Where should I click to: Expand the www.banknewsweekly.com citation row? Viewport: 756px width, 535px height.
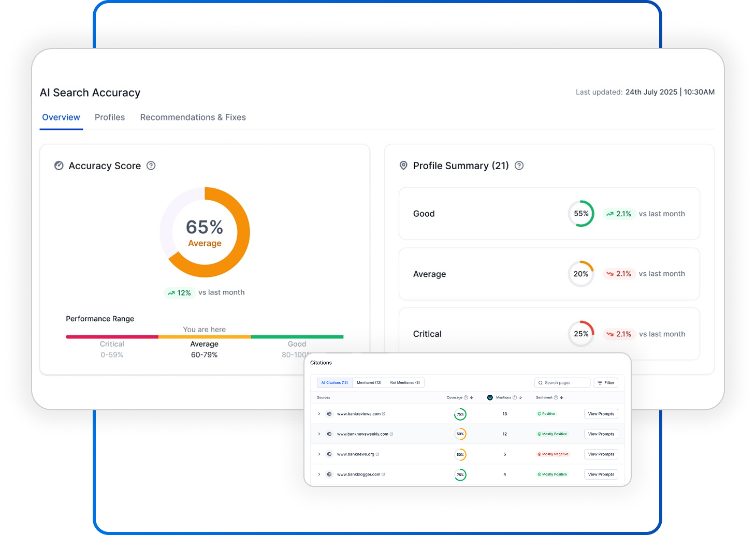(x=319, y=434)
